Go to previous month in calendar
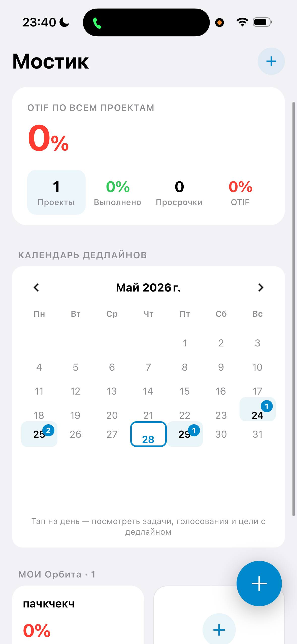 click(x=36, y=287)
